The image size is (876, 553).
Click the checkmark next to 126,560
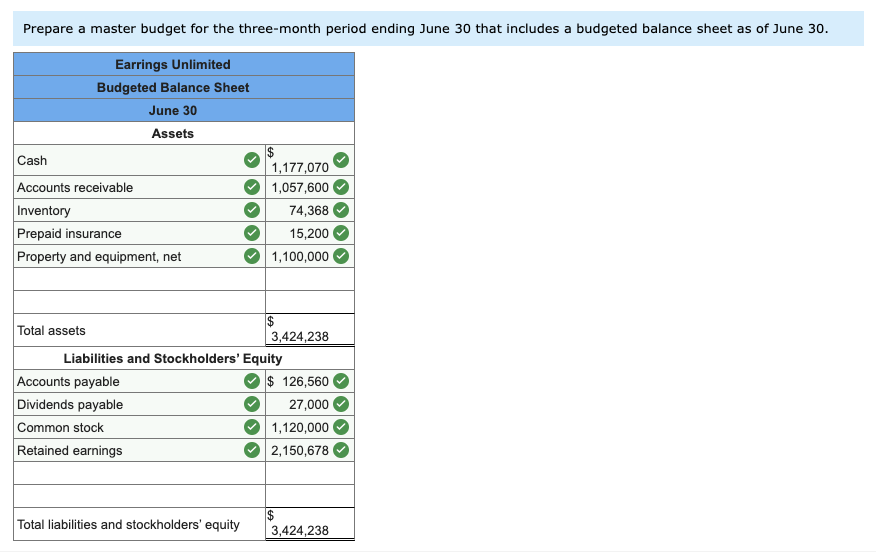click(x=341, y=381)
